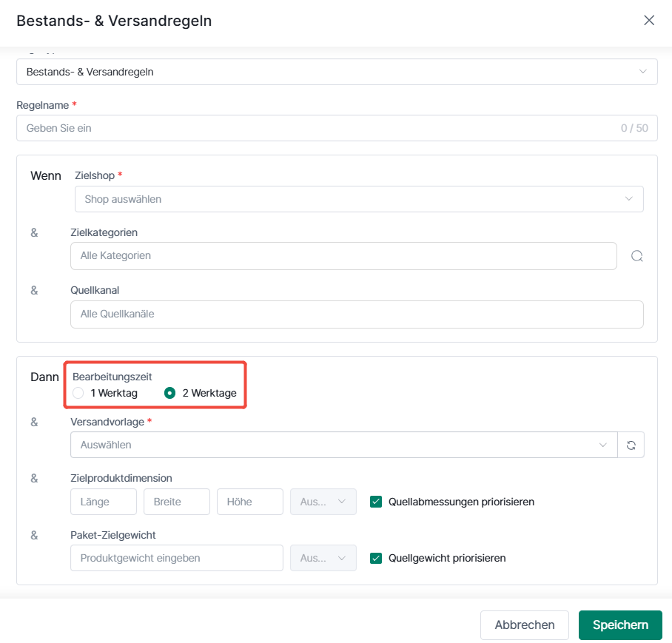Focus the Regelname input field

click(x=337, y=128)
